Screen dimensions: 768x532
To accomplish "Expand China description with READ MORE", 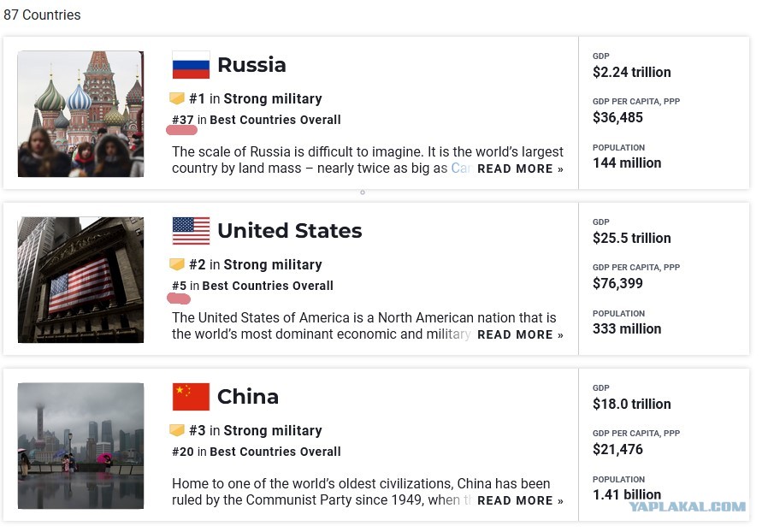I will click(x=520, y=501).
